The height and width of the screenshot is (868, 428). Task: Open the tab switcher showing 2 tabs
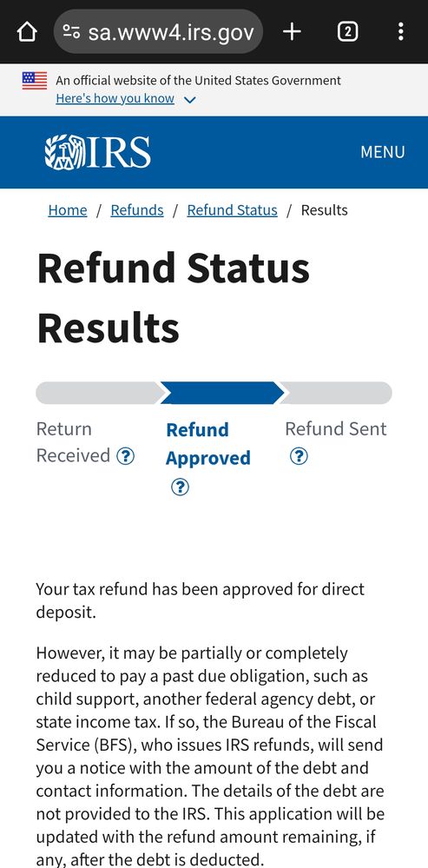tap(347, 32)
